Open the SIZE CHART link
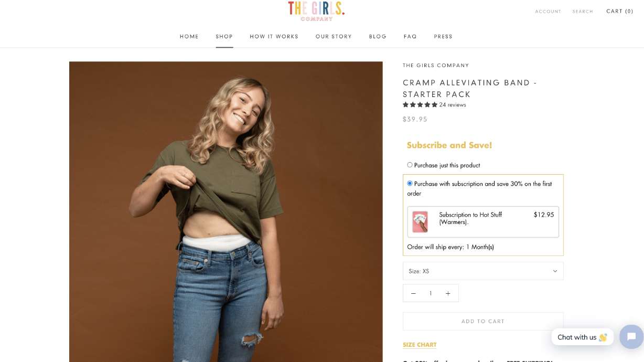This screenshot has width=644, height=362. click(x=420, y=345)
